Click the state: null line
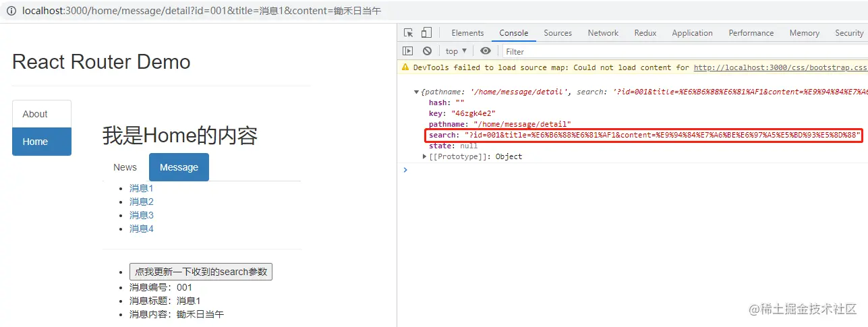Image resolution: width=868 pixels, height=327 pixels. (453, 146)
